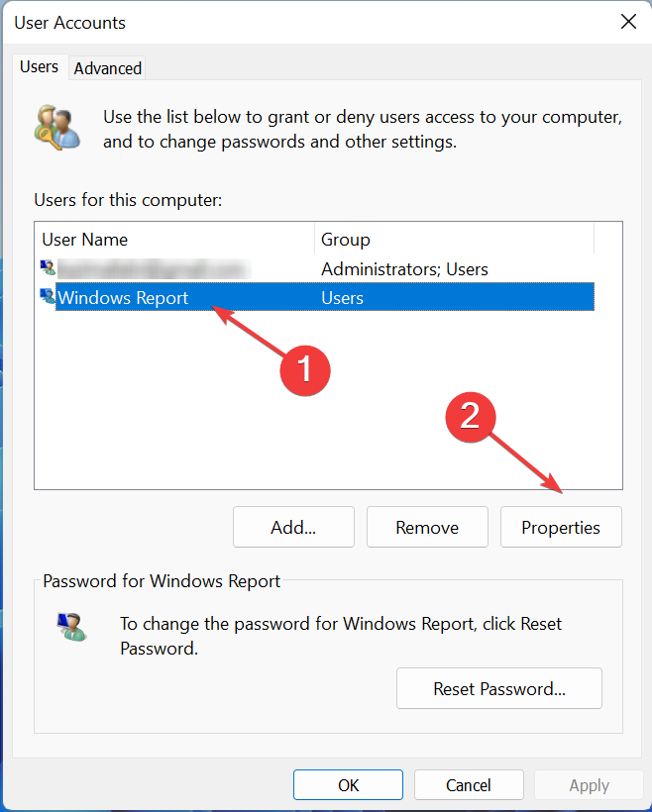Switch to the Advanced tab
The width and height of the screenshot is (652, 812).
pyautogui.click(x=107, y=68)
